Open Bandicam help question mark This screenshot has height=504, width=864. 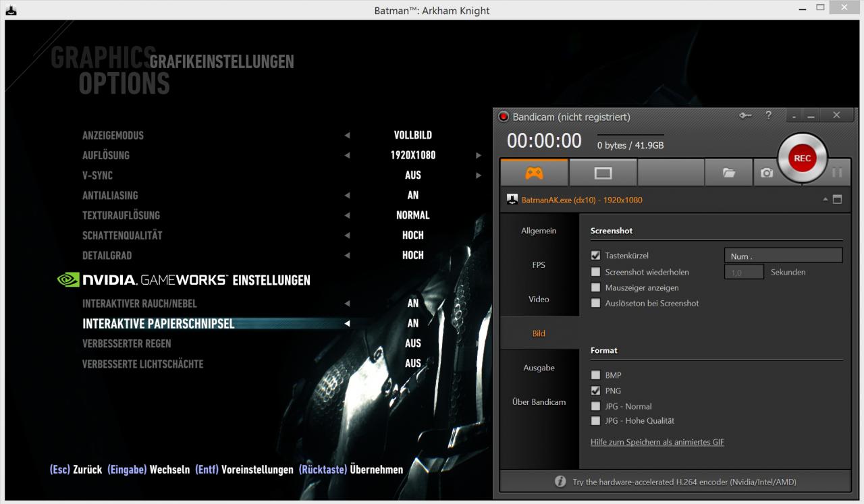tap(768, 115)
